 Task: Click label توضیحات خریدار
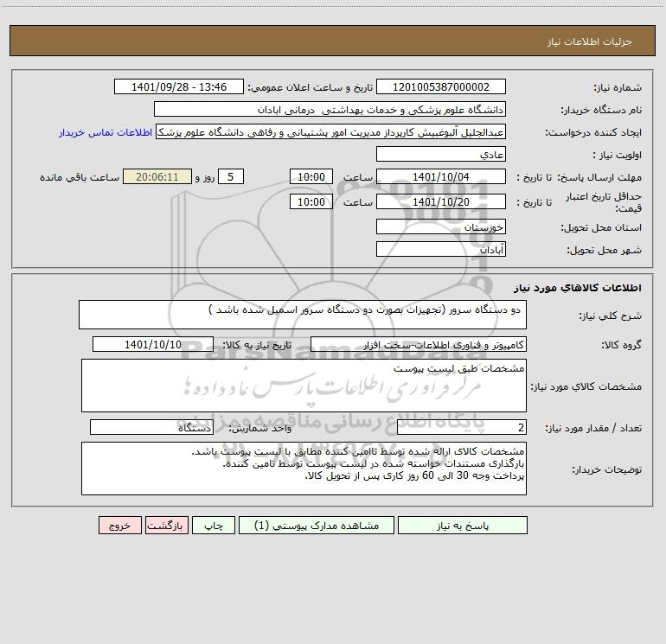607,469
